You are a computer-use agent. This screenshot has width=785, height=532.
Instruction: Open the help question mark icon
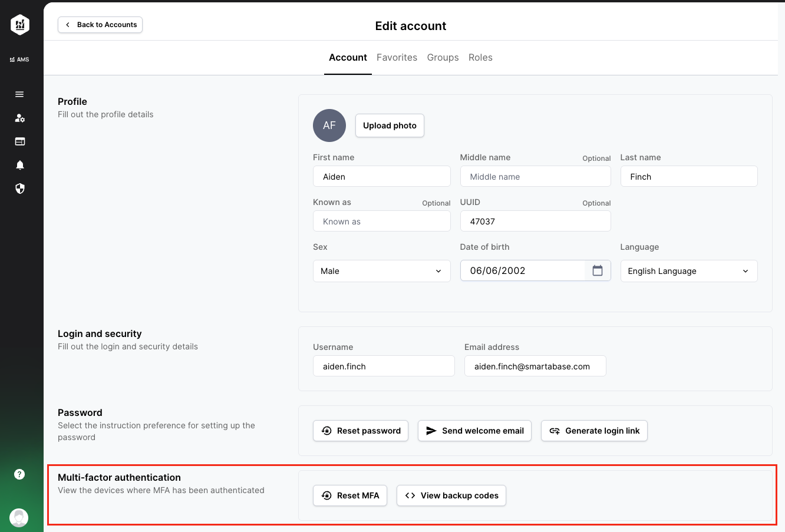(19, 474)
